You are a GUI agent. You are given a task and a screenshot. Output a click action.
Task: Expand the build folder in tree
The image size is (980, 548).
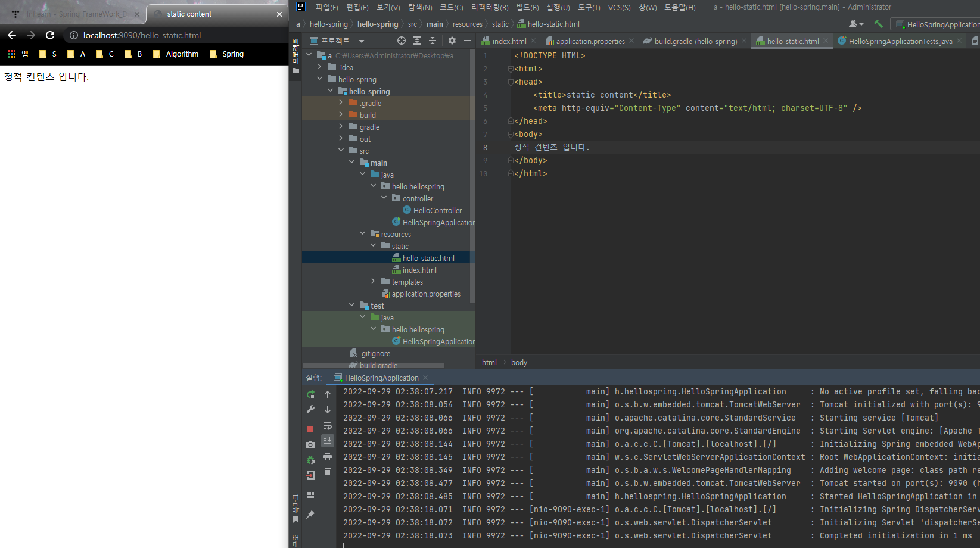341,114
